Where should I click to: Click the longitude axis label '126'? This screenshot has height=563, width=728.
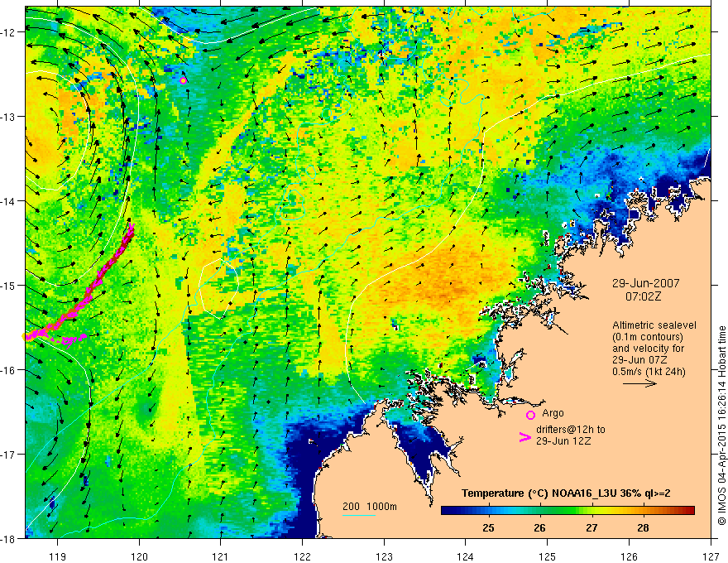click(x=629, y=557)
